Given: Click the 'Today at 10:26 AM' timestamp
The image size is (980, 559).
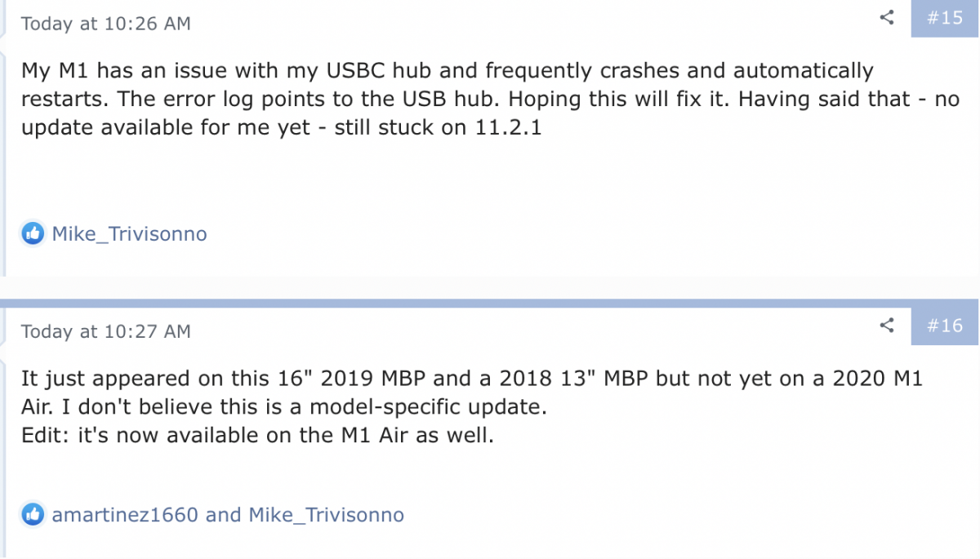Looking at the screenshot, I should pyautogui.click(x=106, y=24).
